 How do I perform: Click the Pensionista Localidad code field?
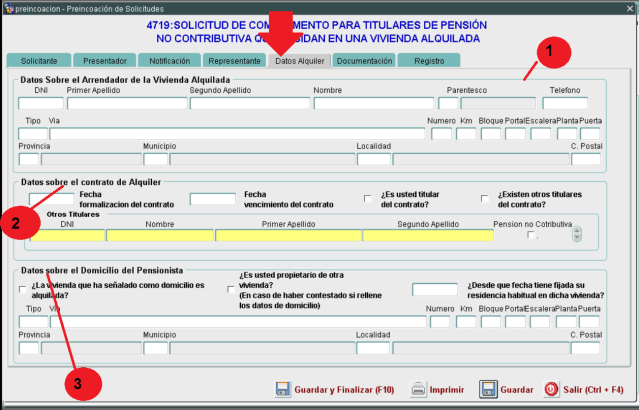click(x=373, y=348)
